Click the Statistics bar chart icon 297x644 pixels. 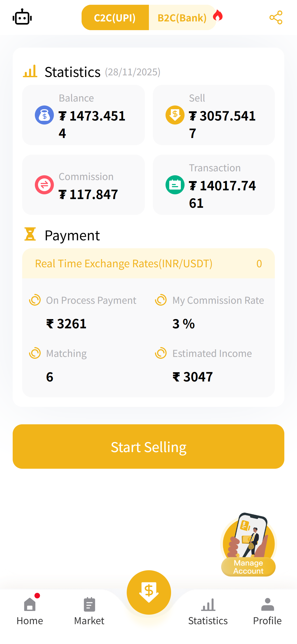[x=30, y=71]
